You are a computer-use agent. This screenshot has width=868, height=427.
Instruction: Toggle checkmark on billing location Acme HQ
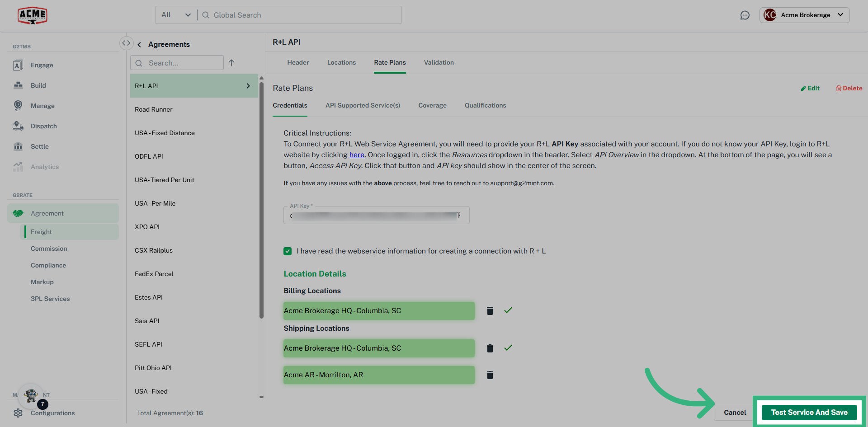pyautogui.click(x=508, y=310)
